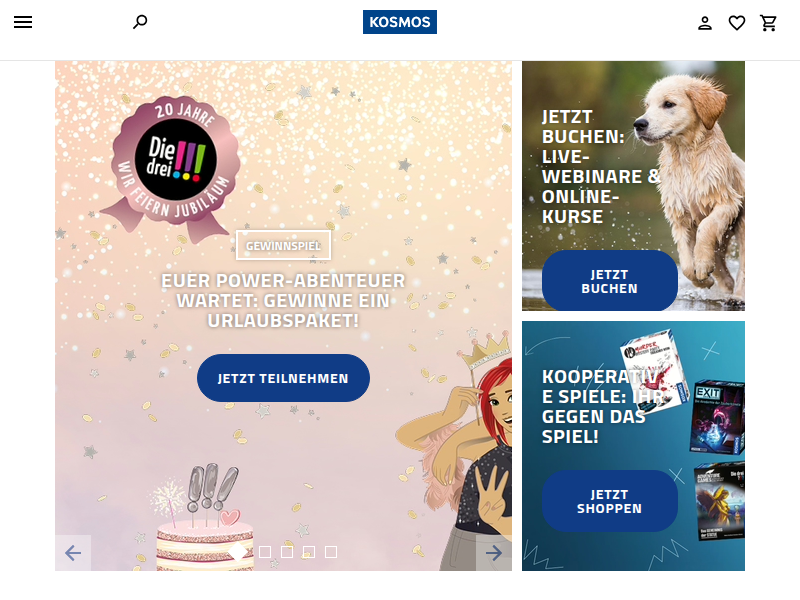The image size is (800, 600).
Task: View wishlist via heart icon
Action: (736, 23)
